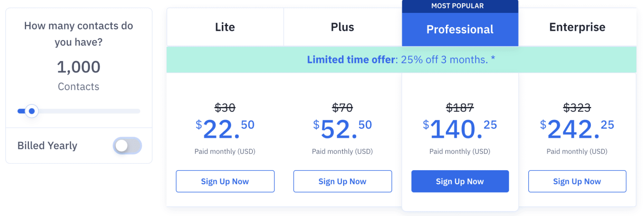Click the Billed Yearly label
Screen dimensions: 644x216
click(x=47, y=146)
